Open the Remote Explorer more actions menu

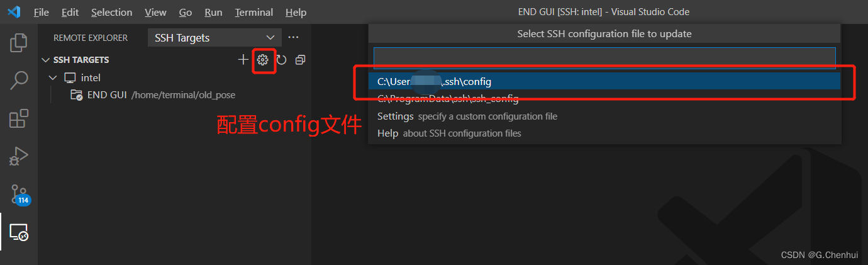pyautogui.click(x=293, y=38)
